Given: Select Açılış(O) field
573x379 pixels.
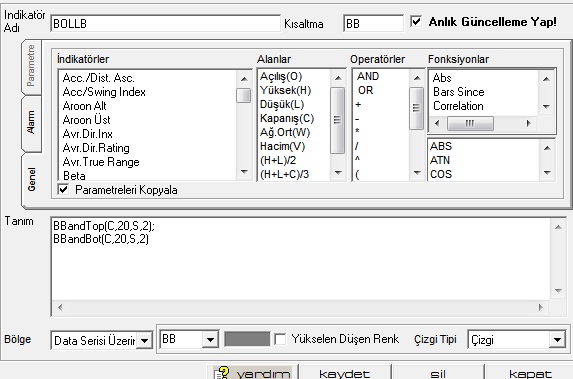Looking at the screenshot, I should click(x=281, y=76).
